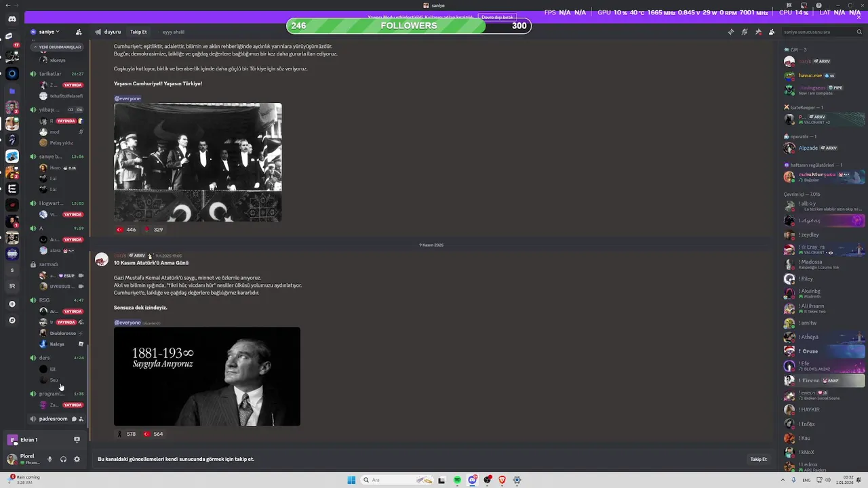Open the white E server icon
Image resolution: width=868 pixels, height=488 pixels.
tap(12, 189)
